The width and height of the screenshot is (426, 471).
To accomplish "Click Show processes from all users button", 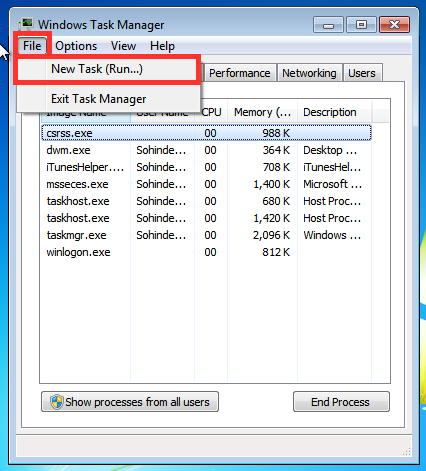I will coord(130,402).
